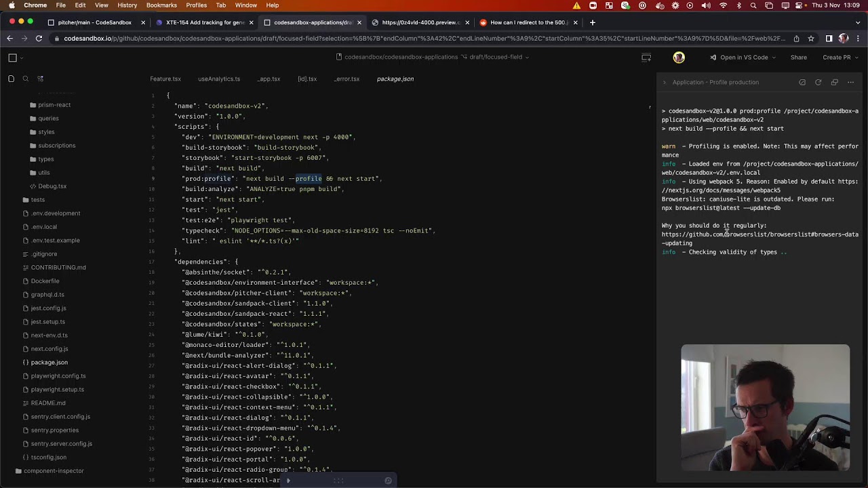Restart the Profile production task
The image size is (868, 488).
(818, 82)
